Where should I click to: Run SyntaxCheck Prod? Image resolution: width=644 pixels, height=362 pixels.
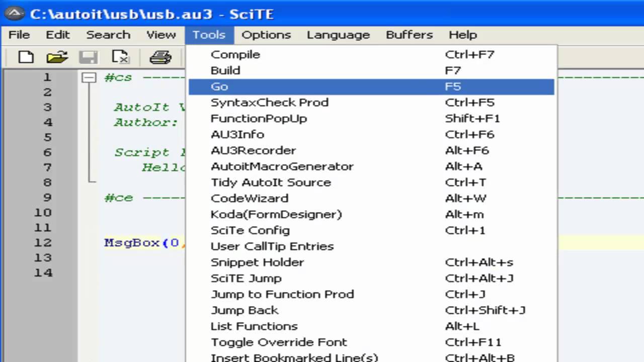point(269,103)
